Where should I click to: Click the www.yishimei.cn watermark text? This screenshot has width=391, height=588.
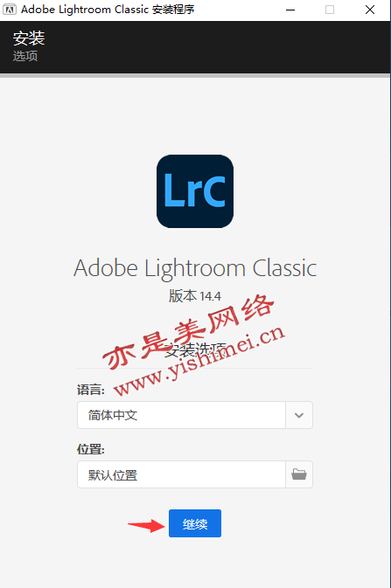(199, 362)
